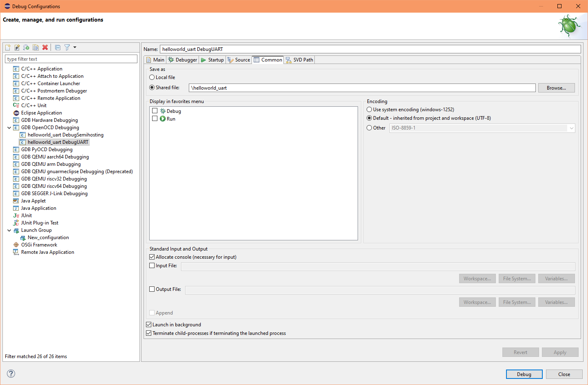
Task: Toggle the Debug favorites checkbox
Action: pyautogui.click(x=155, y=111)
